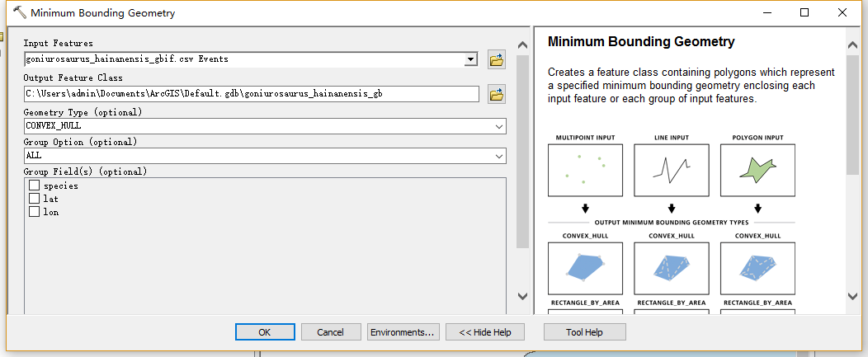The image size is (868, 357).
Task: Click parameters pane scroll down arrow
Action: 522,295
